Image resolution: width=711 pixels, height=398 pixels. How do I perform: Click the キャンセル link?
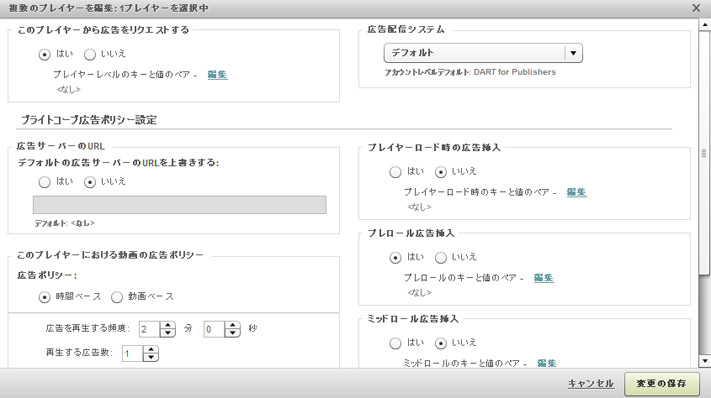591,383
